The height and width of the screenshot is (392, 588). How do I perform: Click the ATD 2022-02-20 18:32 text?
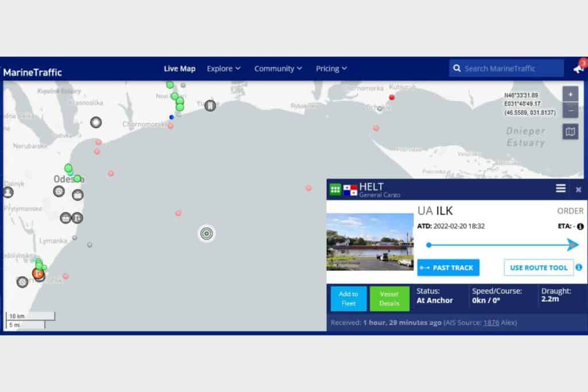451,226
